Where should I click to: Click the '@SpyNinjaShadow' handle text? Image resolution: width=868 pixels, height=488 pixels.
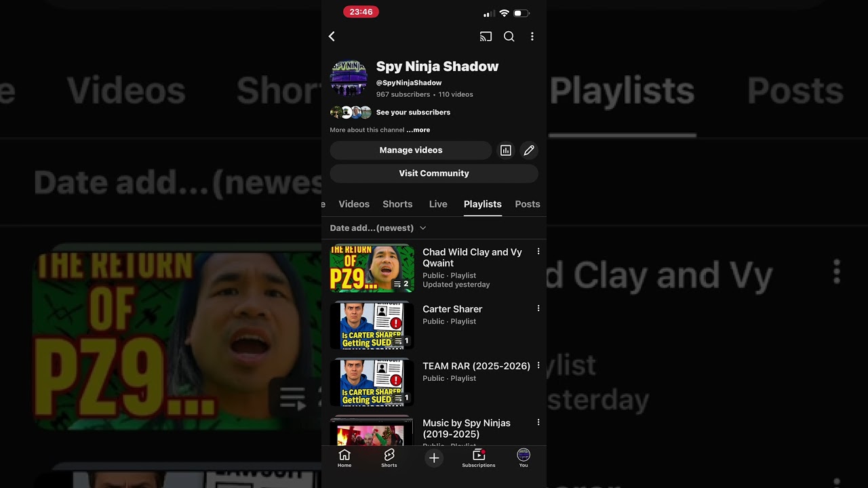[409, 83]
